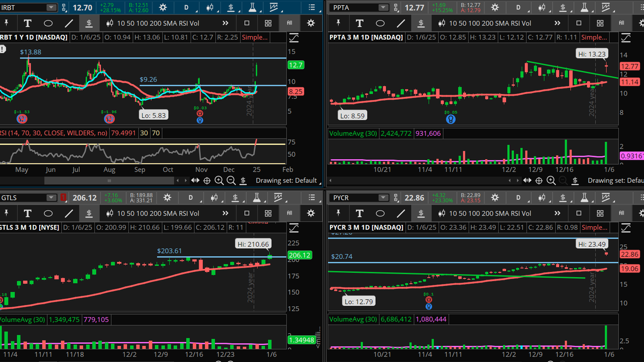
Task: Toggle the pin drawing tool in PPTA toolbar
Action: coord(339,23)
